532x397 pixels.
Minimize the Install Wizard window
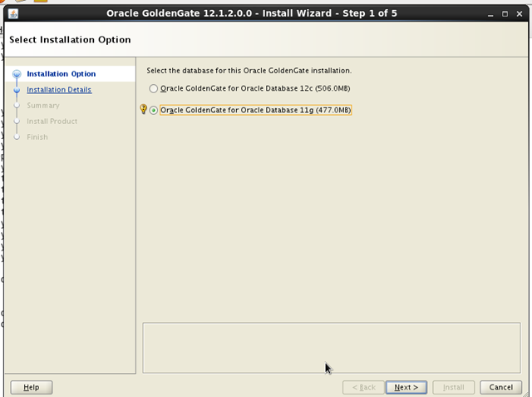[x=490, y=14]
